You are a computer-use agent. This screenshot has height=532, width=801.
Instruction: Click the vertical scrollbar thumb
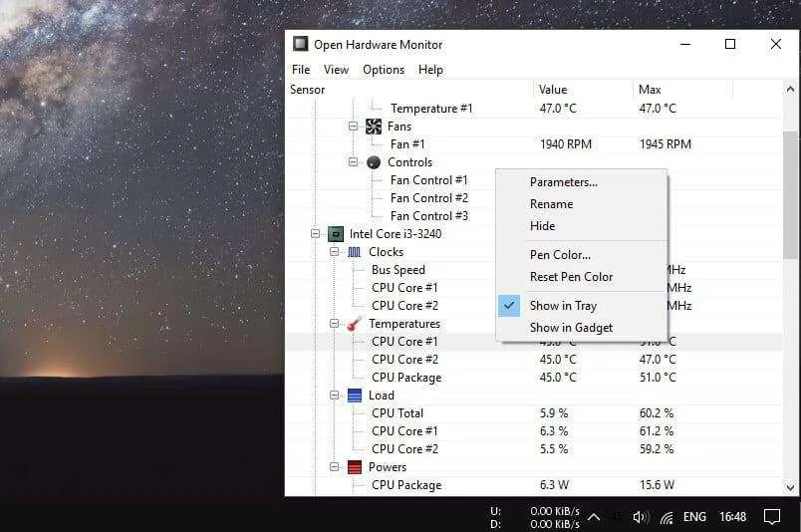790,194
